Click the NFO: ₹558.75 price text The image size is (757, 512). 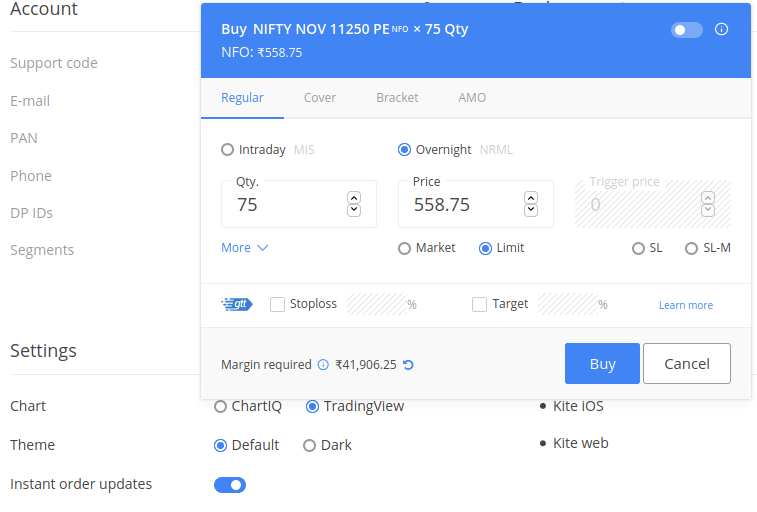tap(262, 52)
